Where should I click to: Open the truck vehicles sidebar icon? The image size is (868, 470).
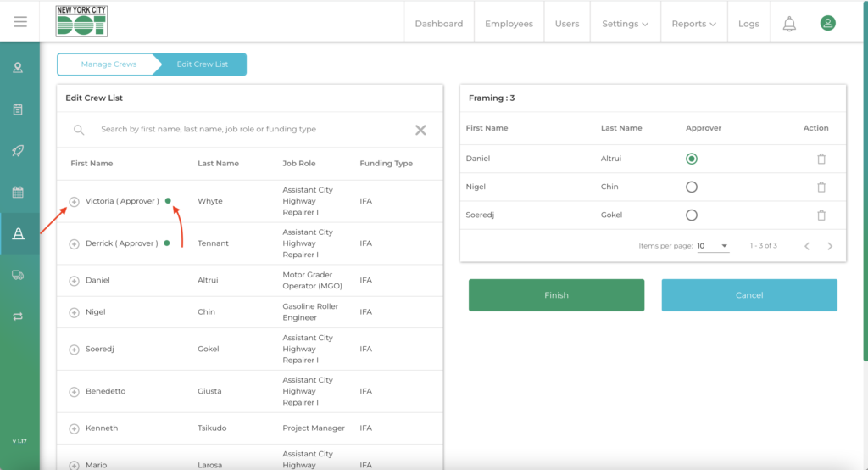click(18, 275)
